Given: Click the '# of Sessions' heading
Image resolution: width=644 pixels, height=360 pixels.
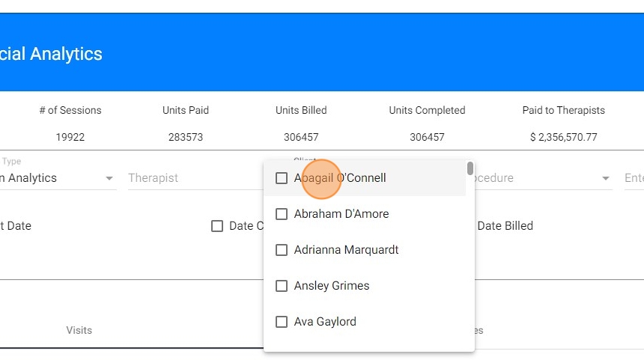Looking at the screenshot, I should [70, 110].
